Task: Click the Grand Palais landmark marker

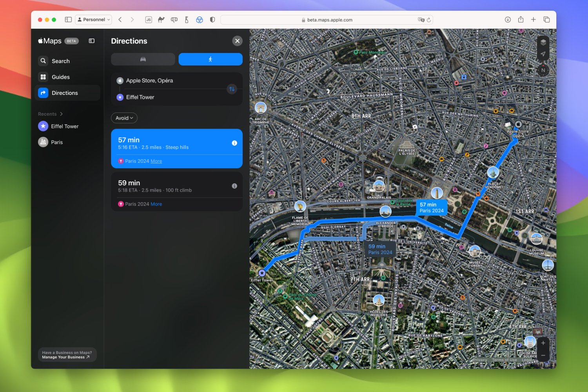Action: coord(379,186)
